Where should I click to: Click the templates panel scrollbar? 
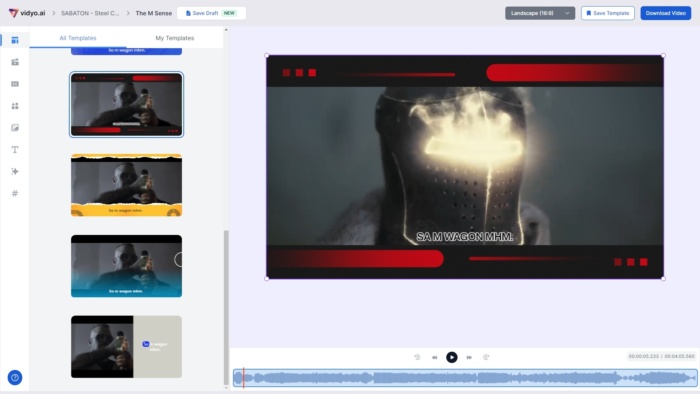pyautogui.click(x=226, y=307)
